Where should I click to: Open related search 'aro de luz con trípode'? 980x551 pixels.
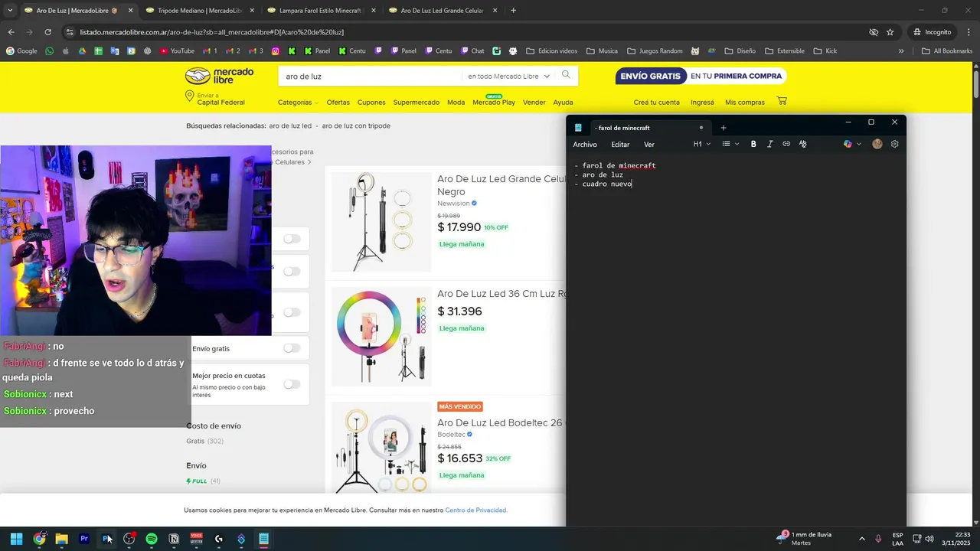click(x=356, y=126)
